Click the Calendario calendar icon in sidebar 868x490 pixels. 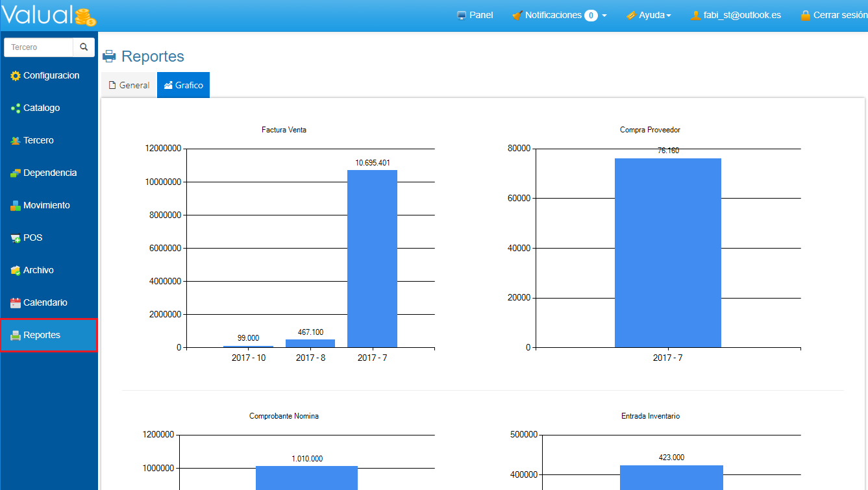tap(16, 303)
